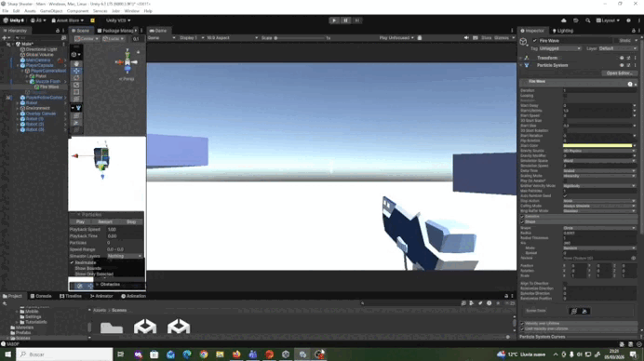644x361 pixels.
Task: Click the yellow notification icon near Asset Store
Action: coord(92,20)
